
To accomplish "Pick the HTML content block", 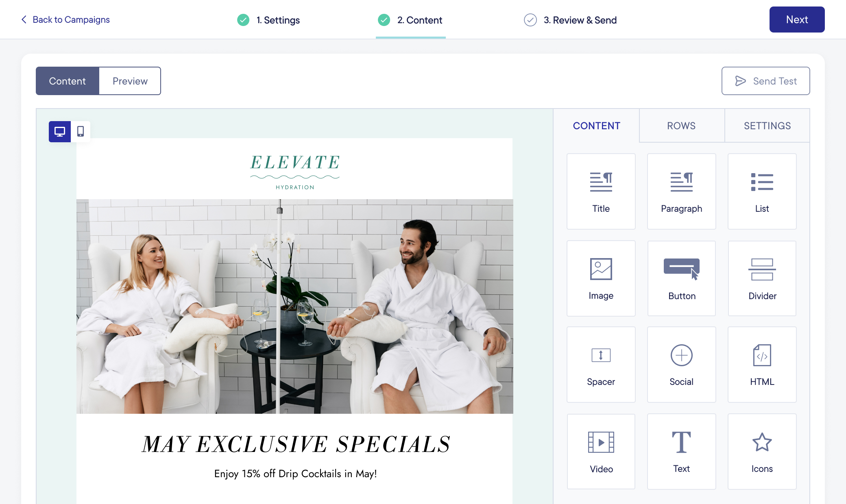I will [x=762, y=365].
